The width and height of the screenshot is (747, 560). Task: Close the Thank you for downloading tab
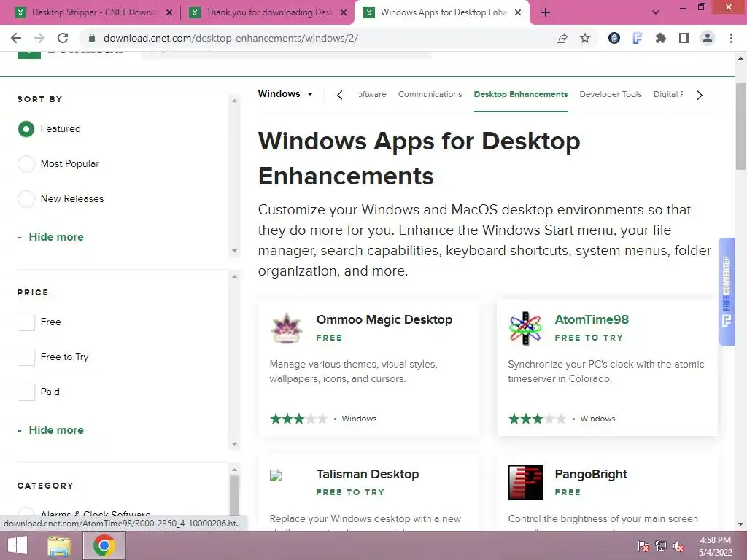(x=344, y=12)
